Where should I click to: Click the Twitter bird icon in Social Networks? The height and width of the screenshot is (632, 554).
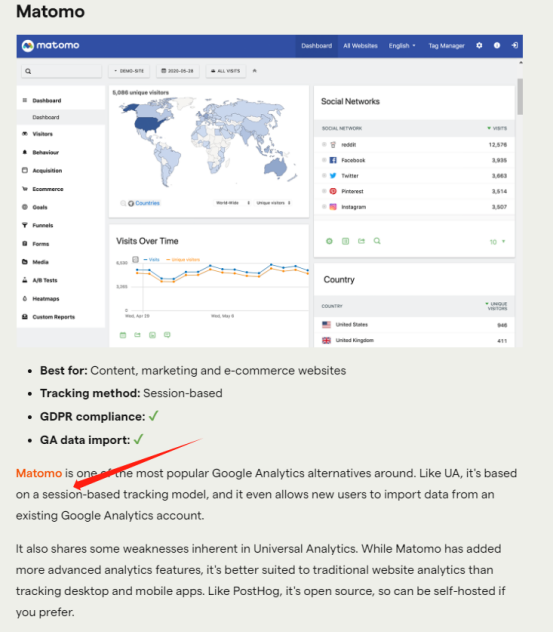point(333,176)
